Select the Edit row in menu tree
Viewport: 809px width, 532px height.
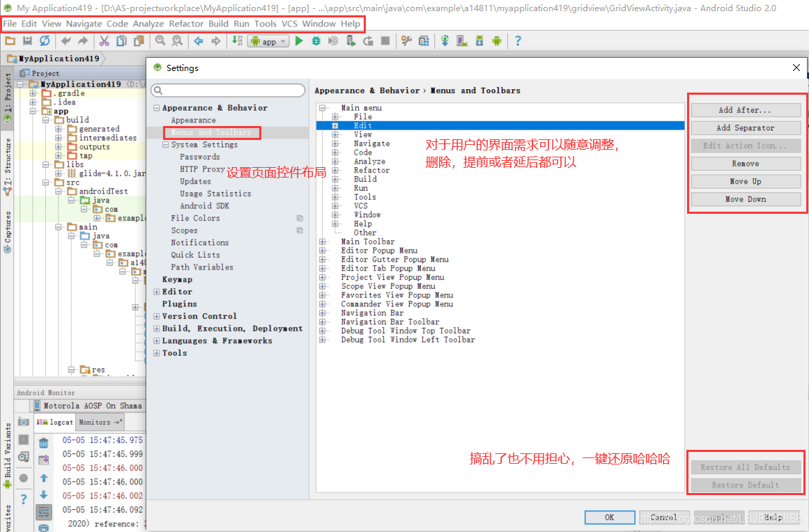pos(500,126)
